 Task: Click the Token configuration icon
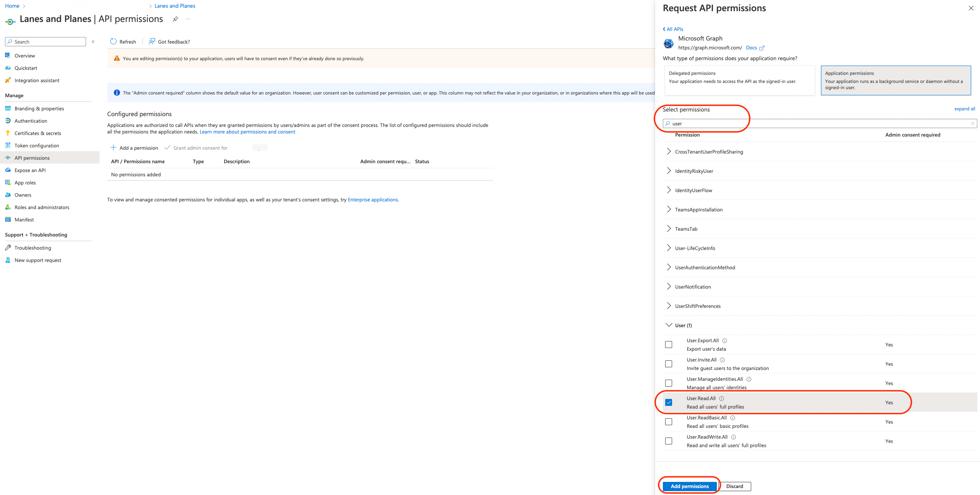click(x=8, y=145)
